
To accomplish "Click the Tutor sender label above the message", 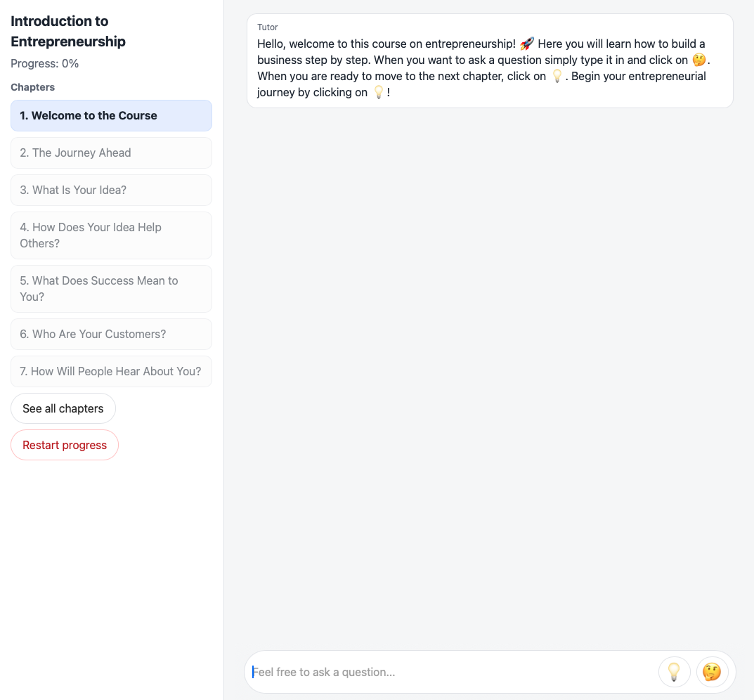I will pyautogui.click(x=268, y=27).
